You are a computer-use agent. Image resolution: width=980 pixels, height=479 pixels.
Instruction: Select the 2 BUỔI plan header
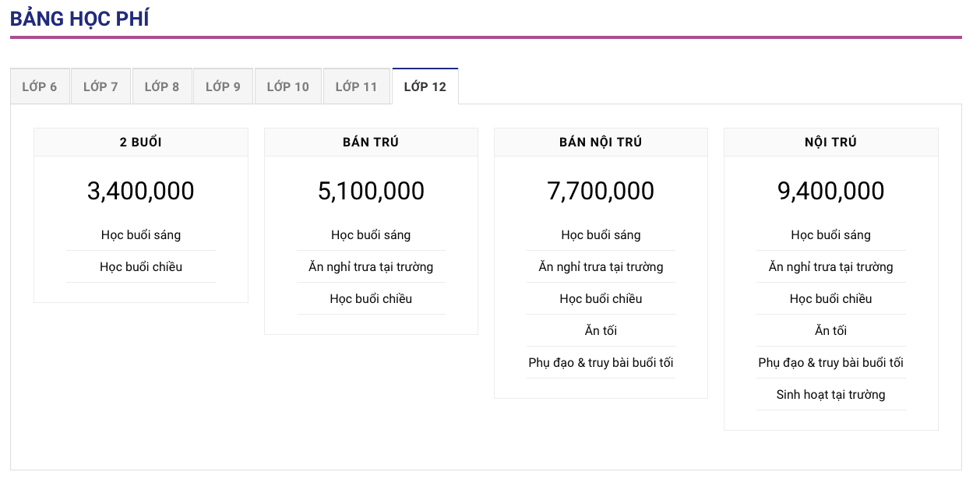pos(141,143)
